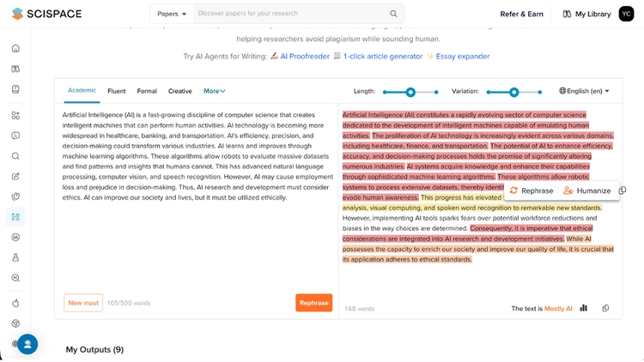
Task: Click the Variation slider handle
Action: coord(513,93)
